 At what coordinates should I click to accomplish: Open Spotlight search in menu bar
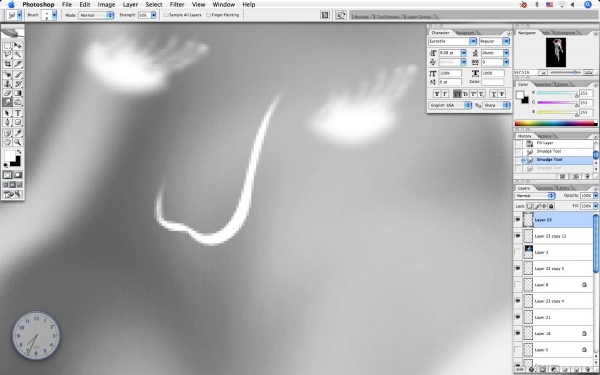(x=588, y=5)
